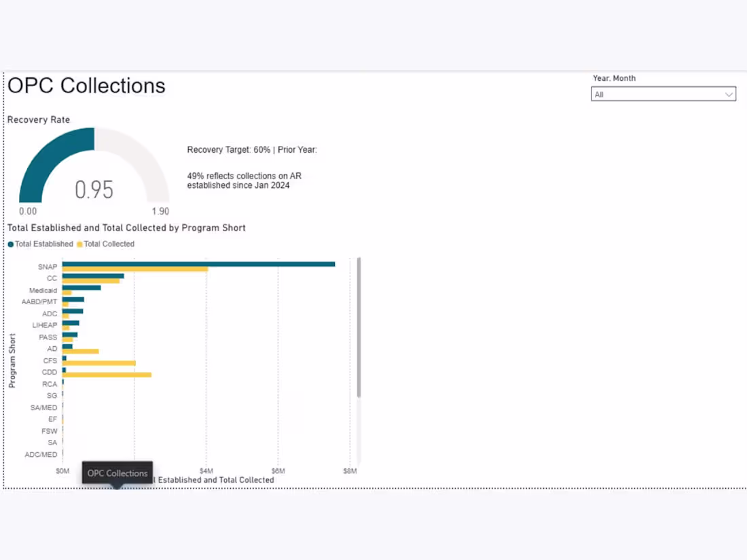The height and width of the screenshot is (560, 747).
Task: Click the 0.95 gauge value
Action: coord(94,189)
